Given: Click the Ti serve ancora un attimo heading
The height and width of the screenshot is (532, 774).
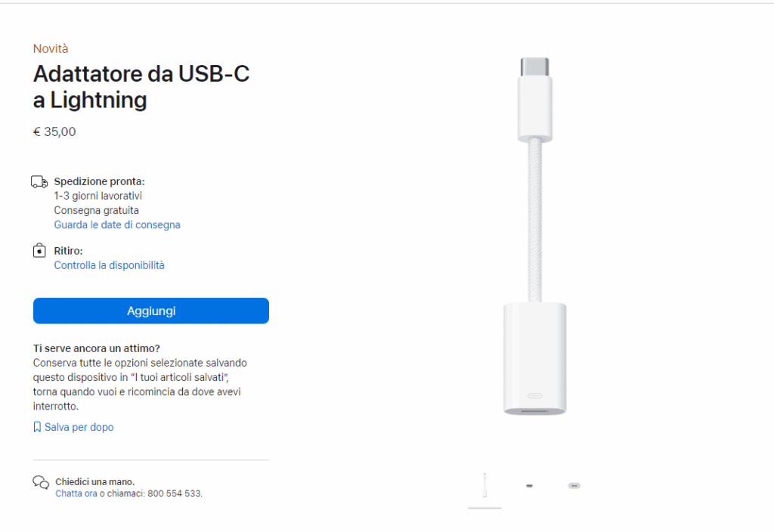Looking at the screenshot, I should 96,348.
